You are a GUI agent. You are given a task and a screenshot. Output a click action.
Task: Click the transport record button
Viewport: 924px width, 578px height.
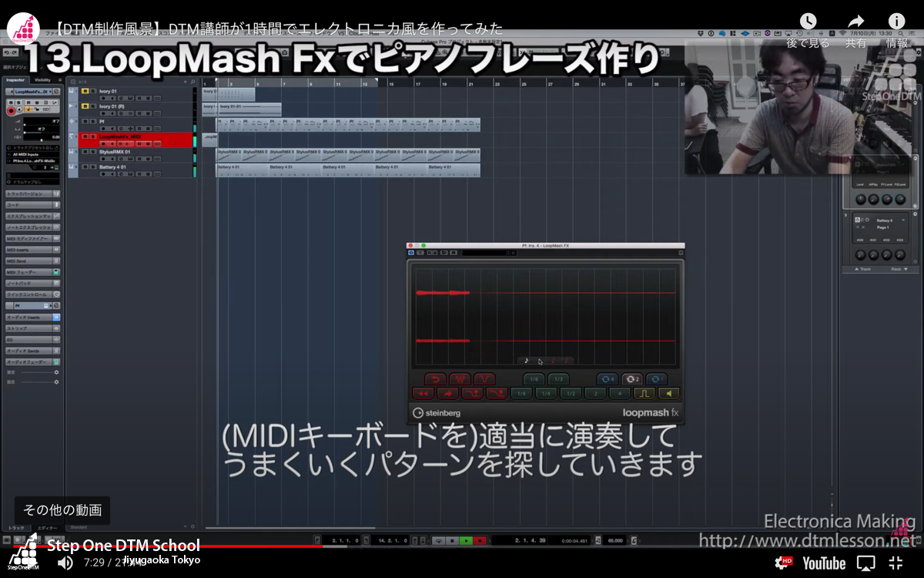coord(480,541)
